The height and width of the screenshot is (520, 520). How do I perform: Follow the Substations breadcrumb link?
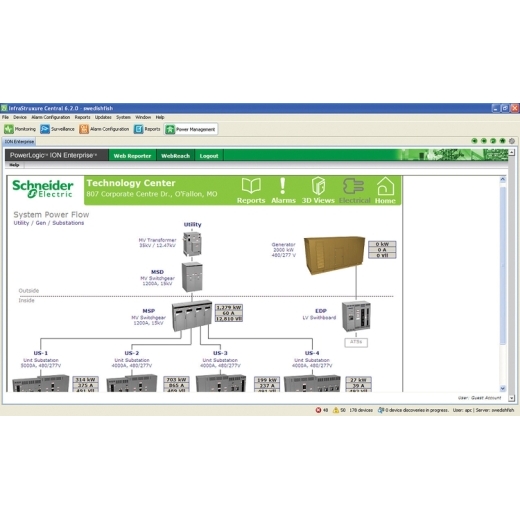(x=68, y=223)
